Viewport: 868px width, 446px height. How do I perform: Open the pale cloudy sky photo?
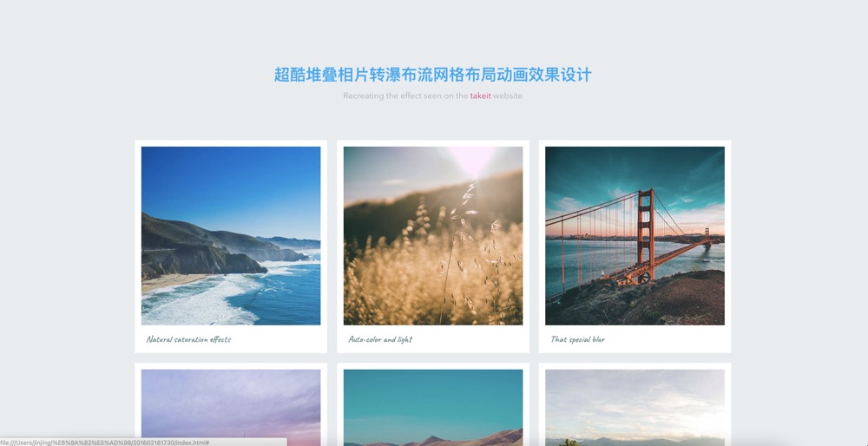[x=635, y=407]
